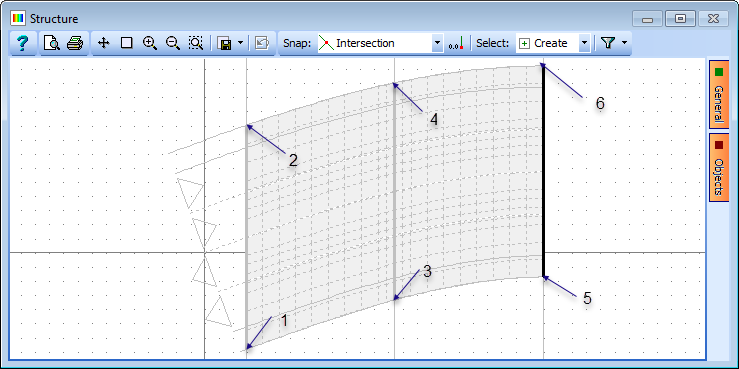
Task: Open print preview from the toolbar
Action: click(51, 43)
